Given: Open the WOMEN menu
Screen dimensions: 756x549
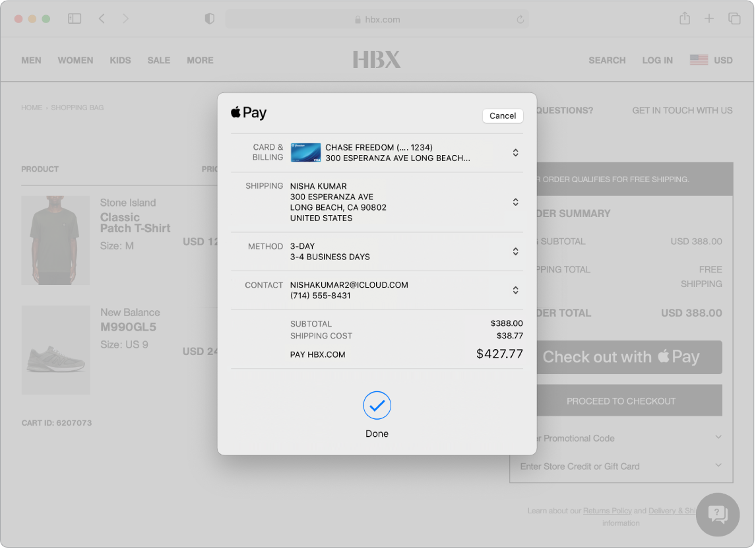Looking at the screenshot, I should (x=75, y=60).
